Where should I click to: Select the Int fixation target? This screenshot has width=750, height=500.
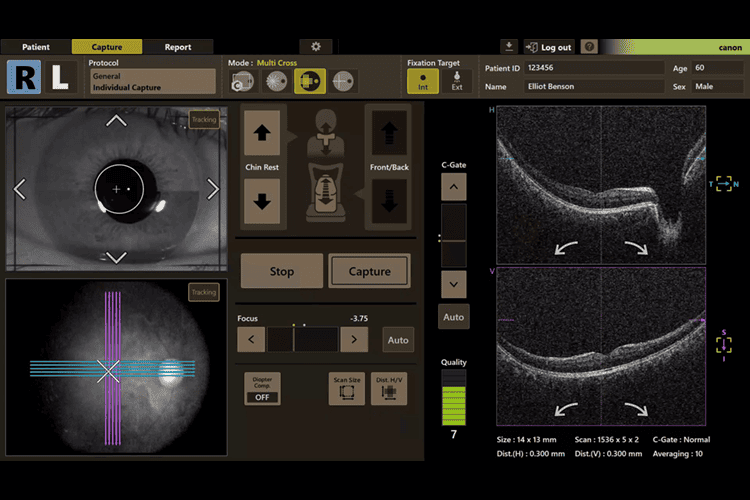point(423,81)
